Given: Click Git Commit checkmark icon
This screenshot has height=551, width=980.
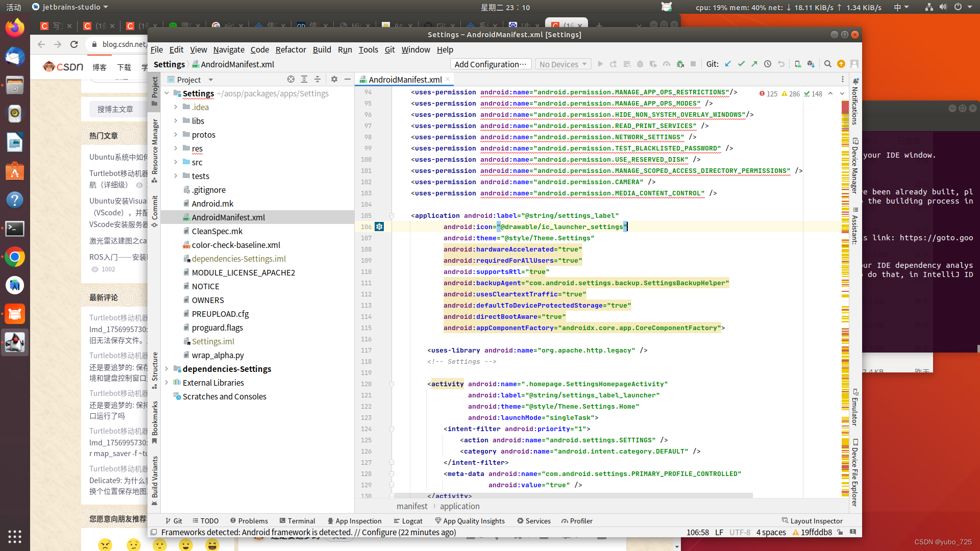Looking at the screenshot, I should [x=741, y=64].
